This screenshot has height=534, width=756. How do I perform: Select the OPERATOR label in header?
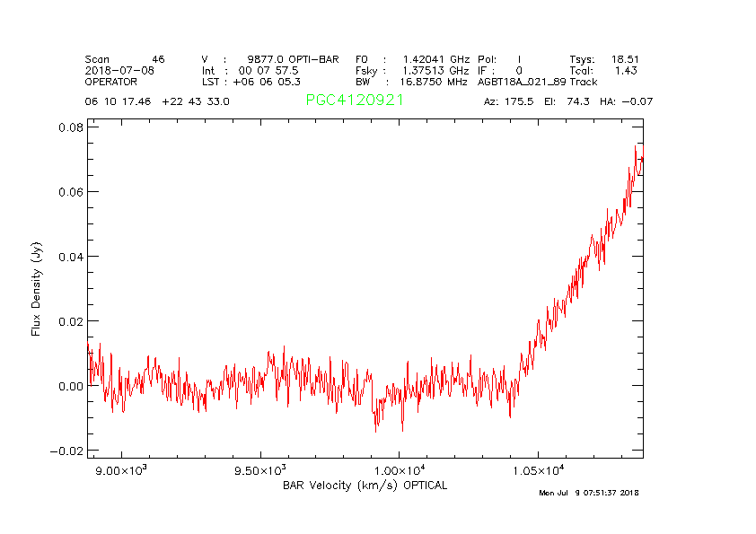tap(111, 82)
